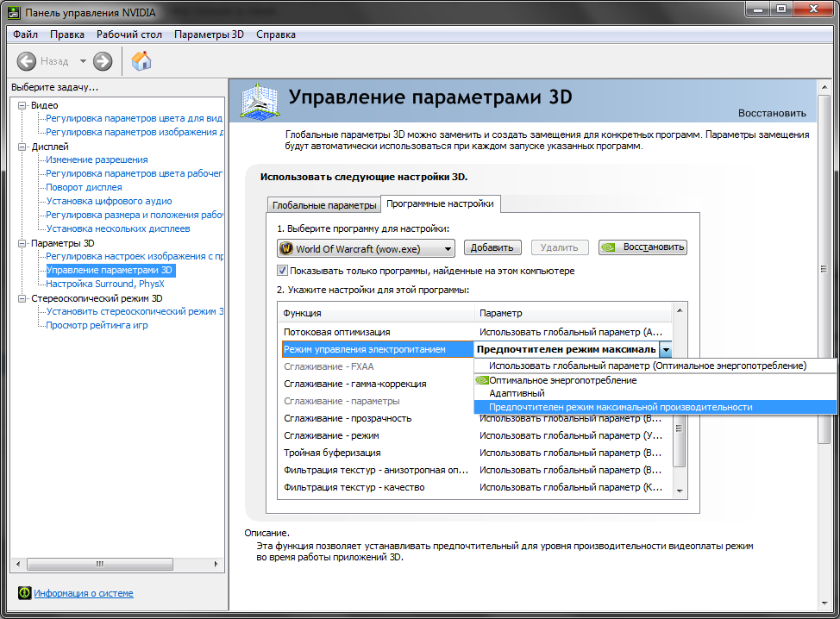The image size is (840, 619).
Task: Click NVIDIA icon next to Оптимальное энергопотребление
Action: pos(481,379)
